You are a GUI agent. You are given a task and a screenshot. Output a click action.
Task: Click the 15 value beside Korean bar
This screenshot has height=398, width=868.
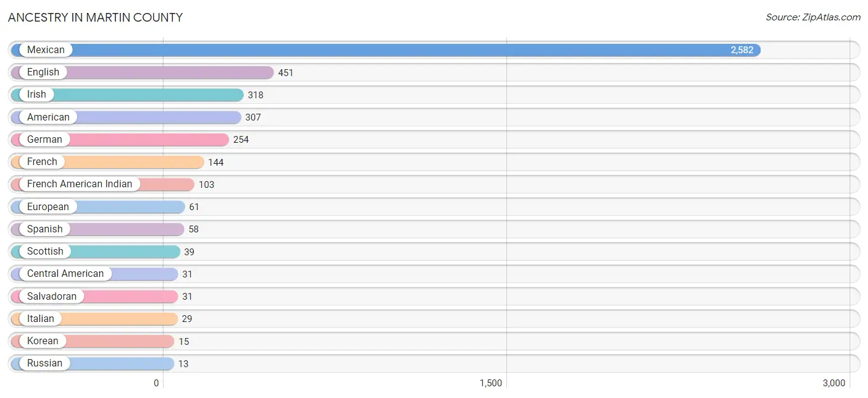[184, 342]
